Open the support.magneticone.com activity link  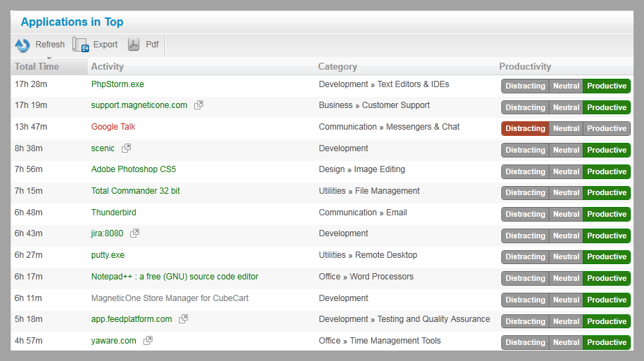point(139,105)
